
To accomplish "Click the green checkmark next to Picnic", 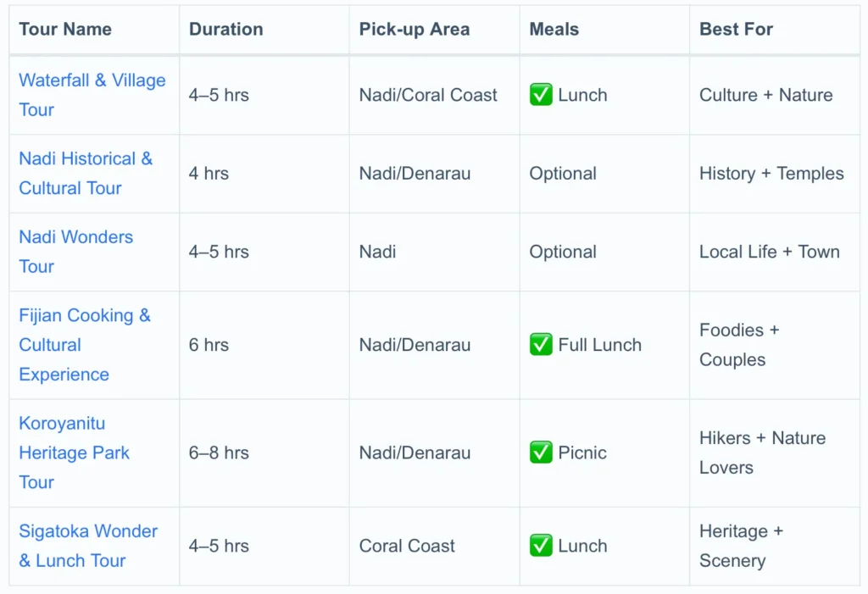I will click(x=541, y=452).
